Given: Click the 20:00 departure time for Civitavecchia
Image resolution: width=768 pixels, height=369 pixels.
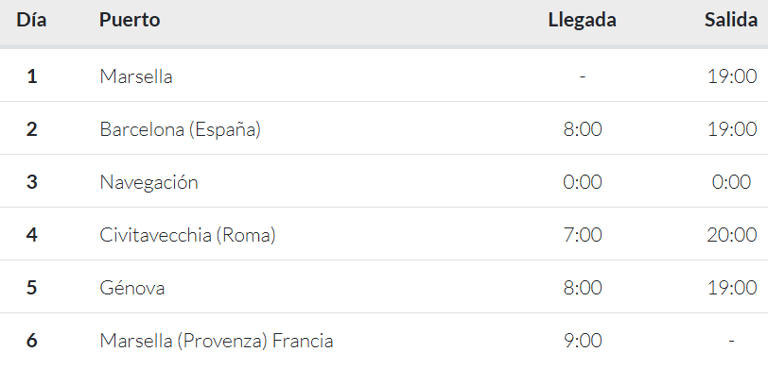Looking at the screenshot, I should pos(732,235).
